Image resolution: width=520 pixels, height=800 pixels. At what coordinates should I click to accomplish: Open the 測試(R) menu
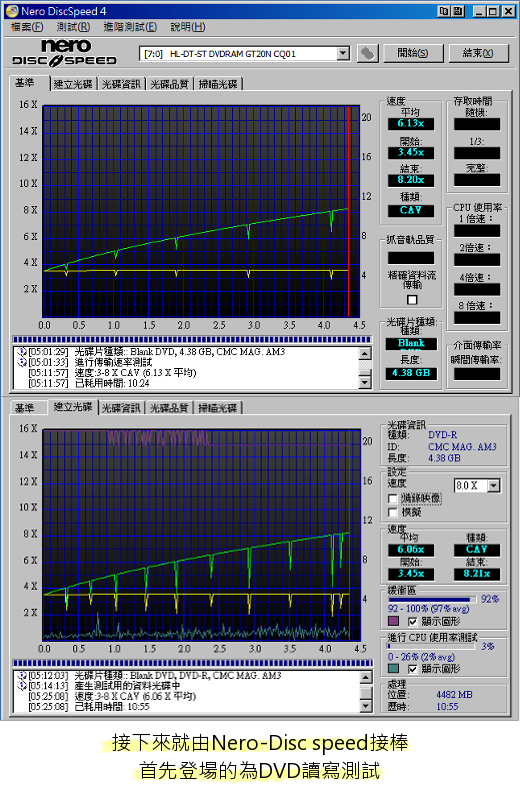(73, 27)
